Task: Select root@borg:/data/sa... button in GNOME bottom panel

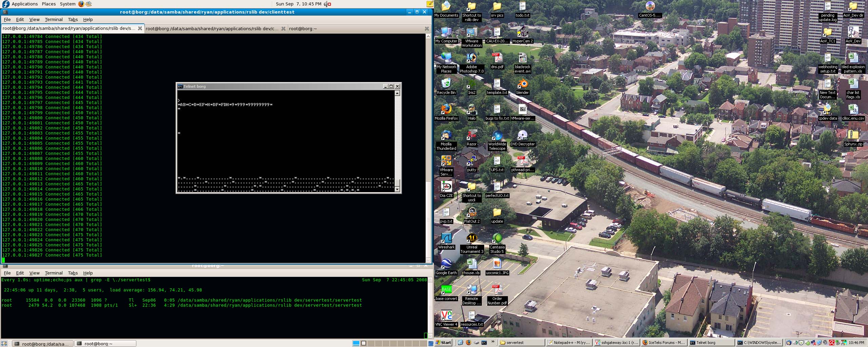Action: coord(42,344)
